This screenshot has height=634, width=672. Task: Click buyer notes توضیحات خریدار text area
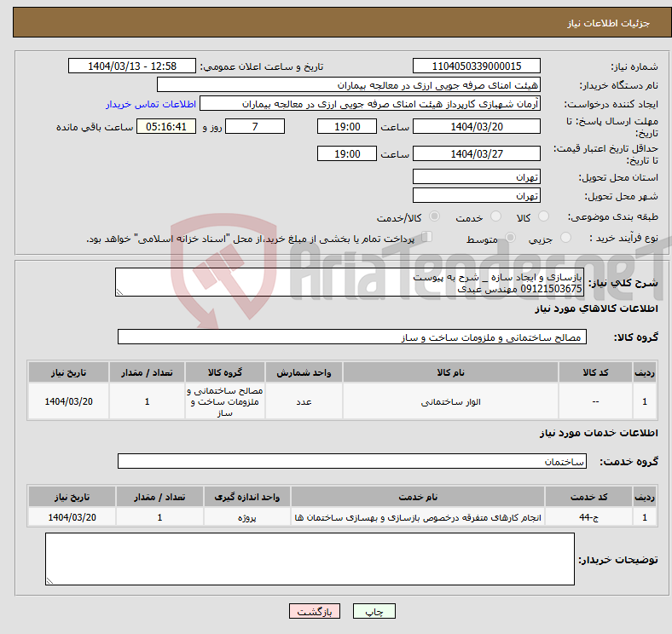pyautogui.click(x=310, y=559)
